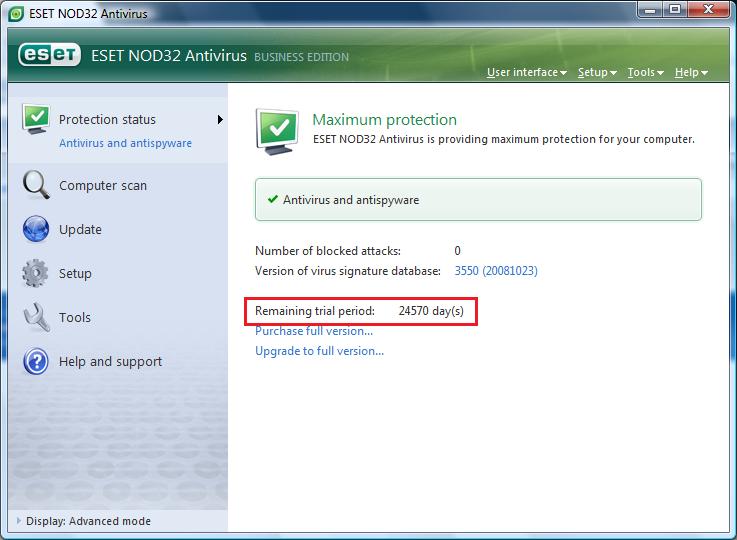Click BUSINESS EDITION text in header

pyautogui.click(x=301, y=57)
